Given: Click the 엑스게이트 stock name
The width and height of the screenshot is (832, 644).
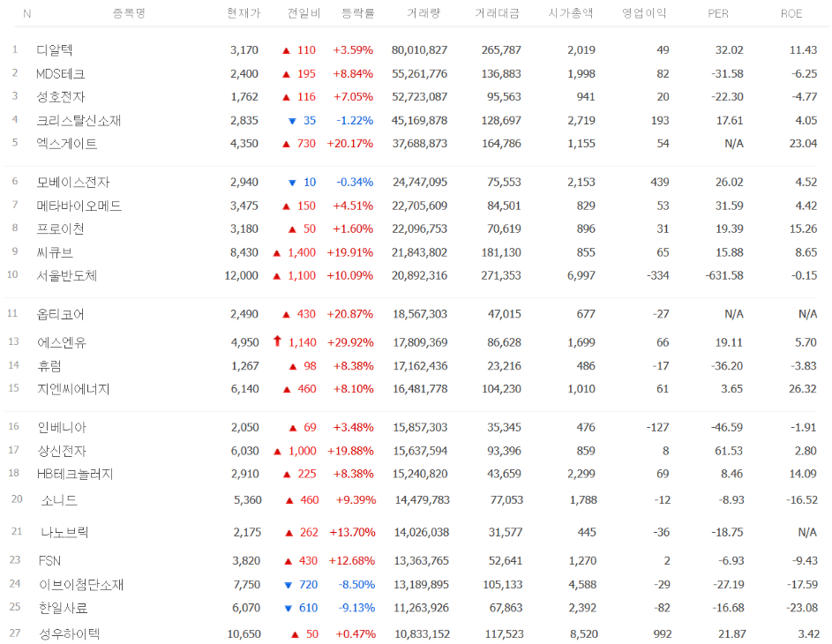Looking at the screenshot, I should [66, 143].
